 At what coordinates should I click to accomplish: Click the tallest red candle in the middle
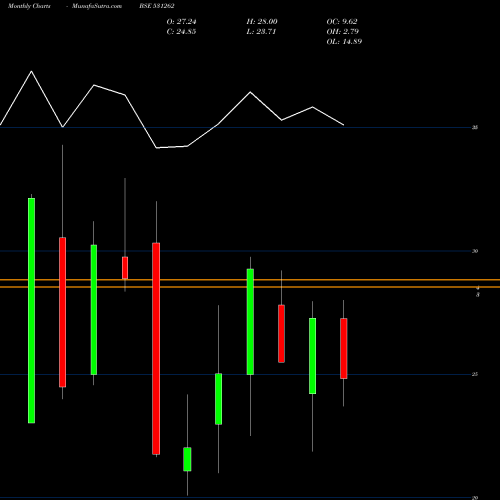[156, 349]
